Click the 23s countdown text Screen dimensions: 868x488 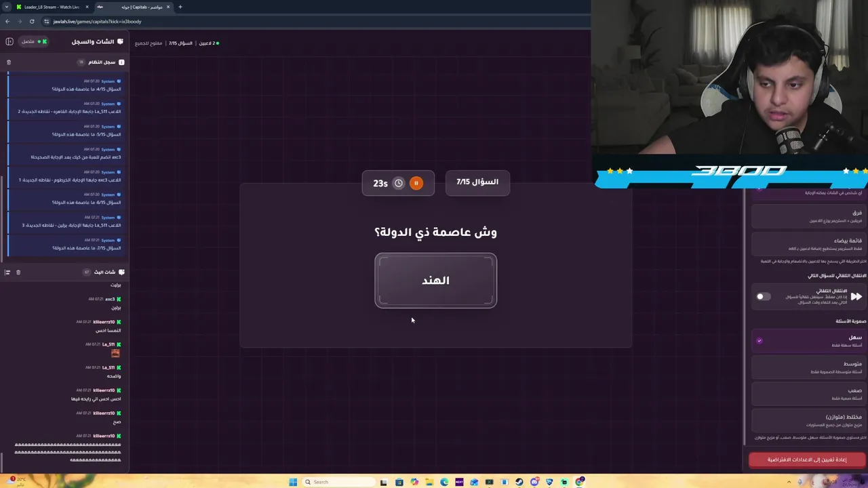(380, 183)
